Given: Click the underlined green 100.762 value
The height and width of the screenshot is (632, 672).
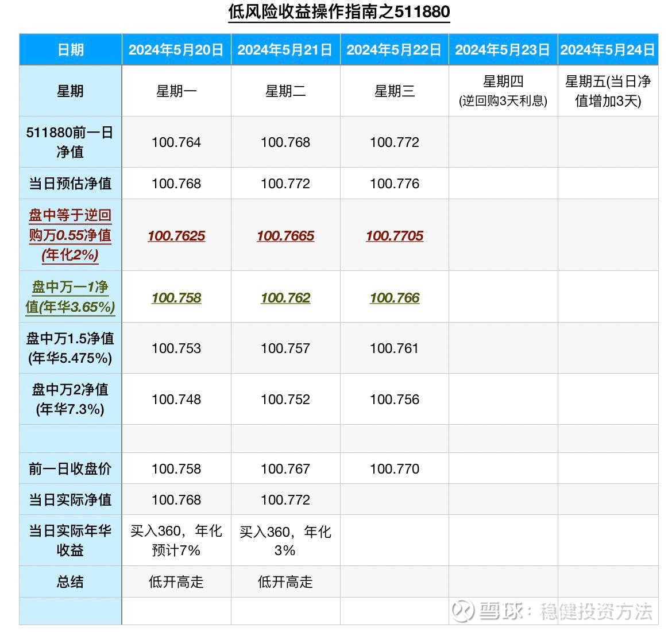Looking at the screenshot, I should (285, 298).
